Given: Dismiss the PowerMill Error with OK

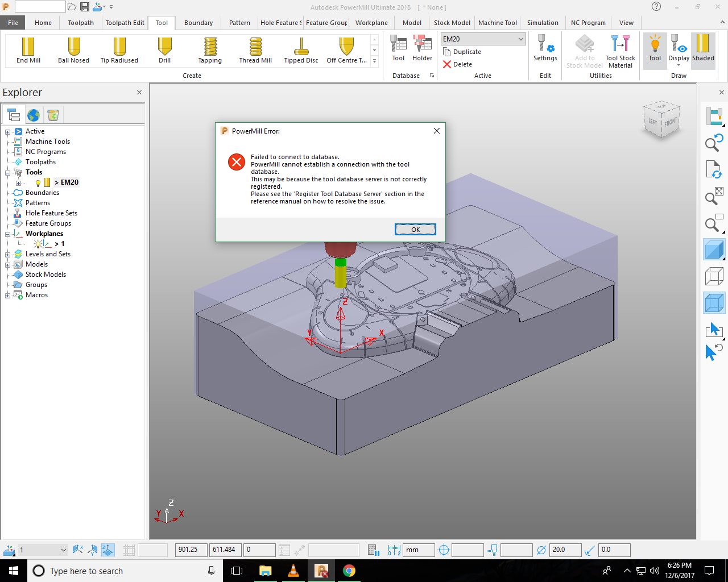Looking at the screenshot, I should click(415, 229).
